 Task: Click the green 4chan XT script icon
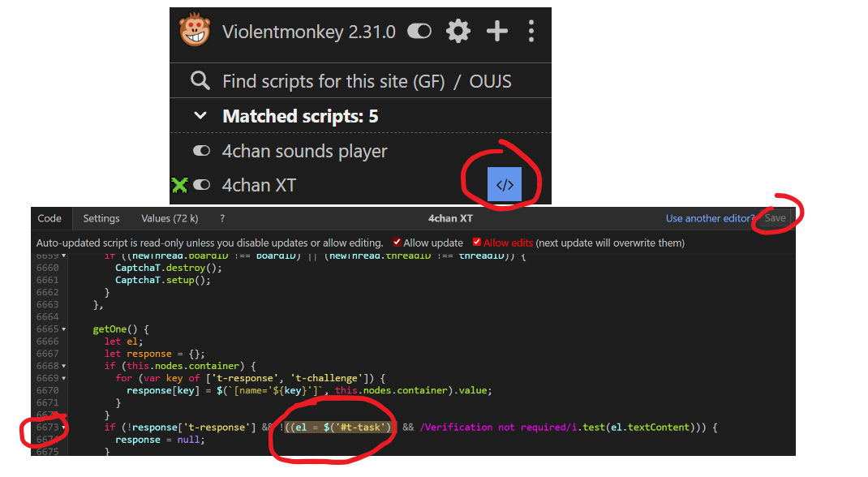click(180, 185)
